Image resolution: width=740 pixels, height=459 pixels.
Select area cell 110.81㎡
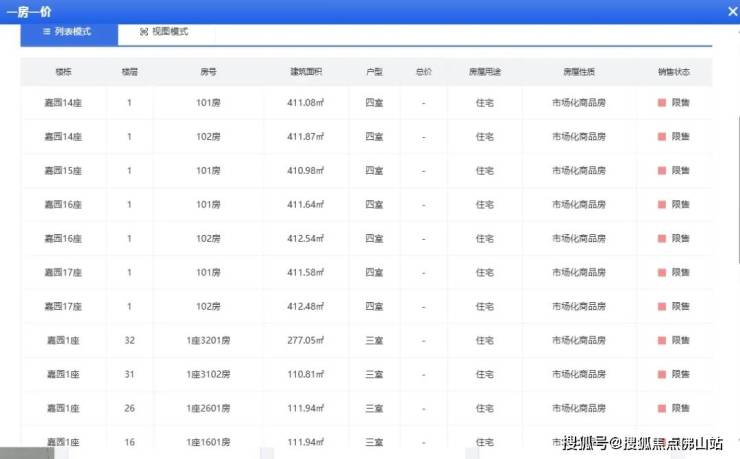coord(305,374)
